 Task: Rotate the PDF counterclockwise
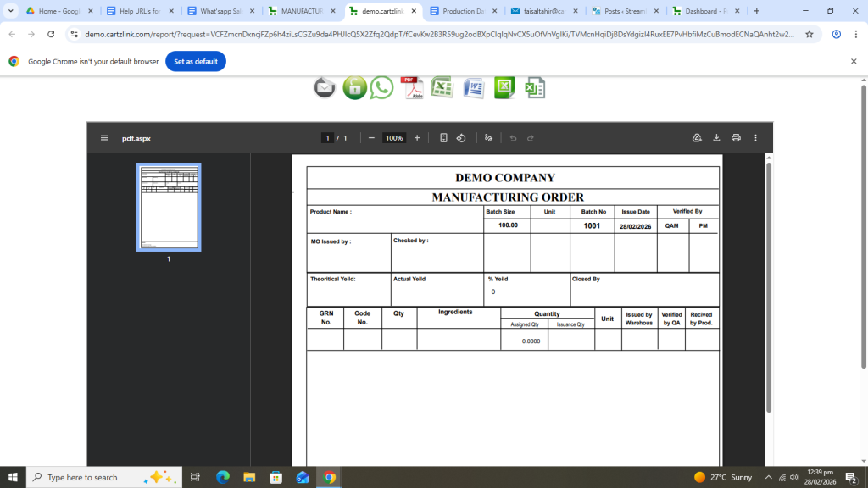pyautogui.click(x=461, y=138)
